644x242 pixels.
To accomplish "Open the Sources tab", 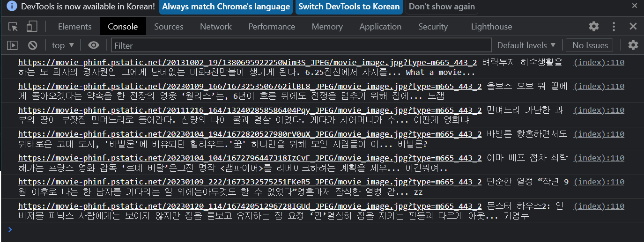I will 169,27.
